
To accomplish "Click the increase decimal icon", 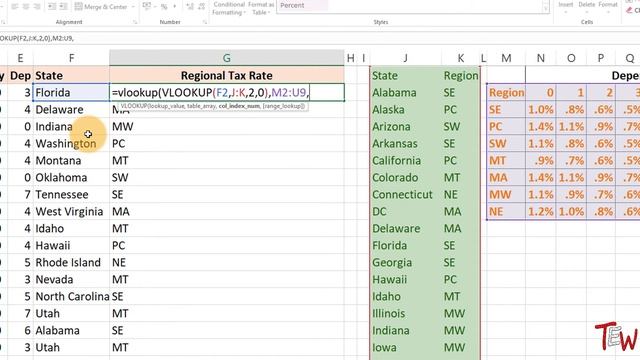I will [x=190, y=7].
